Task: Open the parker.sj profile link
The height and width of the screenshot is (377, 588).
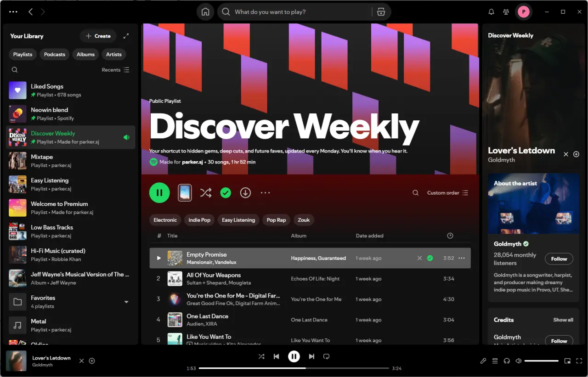Action: pos(192,162)
